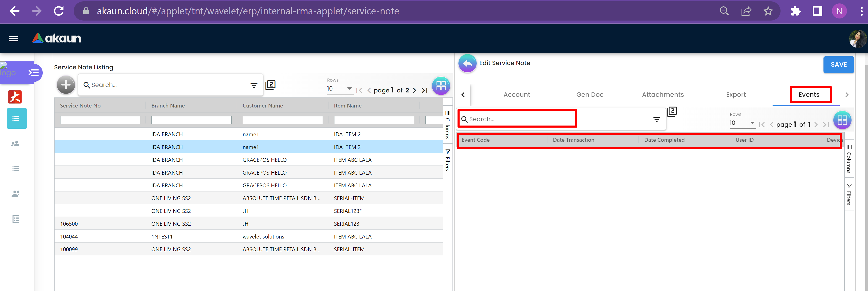Switch to the Attachments tab
Image resolution: width=868 pixels, height=291 pixels.
pyautogui.click(x=663, y=95)
